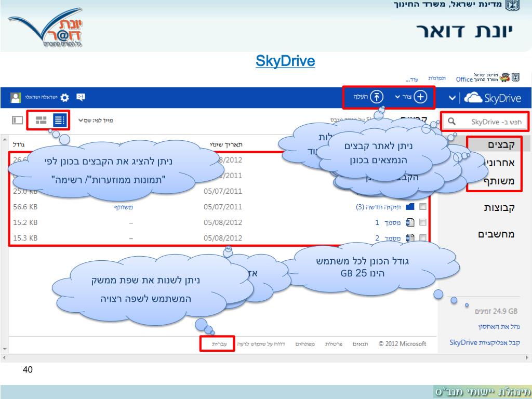Toggle the details pane icon
The height and width of the screenshot is (399, 532).
tap(17, 120)
